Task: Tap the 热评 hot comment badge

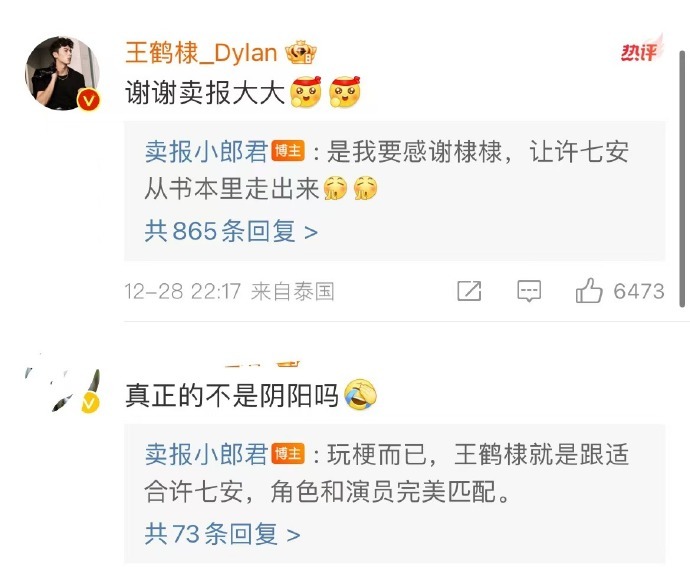Action: pyautogui.click(x=642, y=49)
